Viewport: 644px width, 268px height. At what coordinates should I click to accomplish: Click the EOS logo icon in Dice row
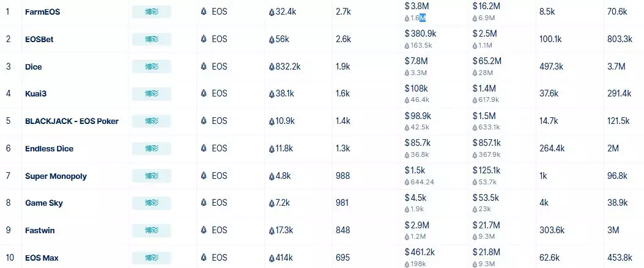tap(204, 67)
